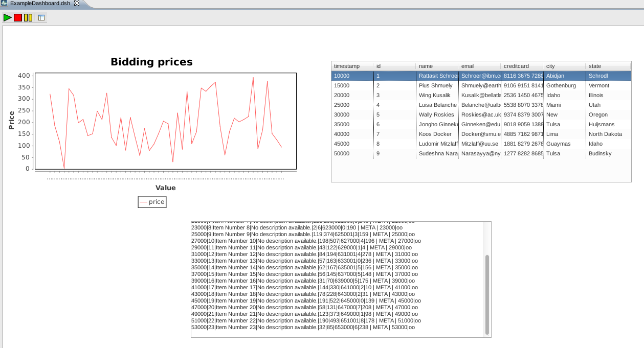644x348 pixels.
Task: Close the ExampleDashboard.dsh tab
Action: 77,4
